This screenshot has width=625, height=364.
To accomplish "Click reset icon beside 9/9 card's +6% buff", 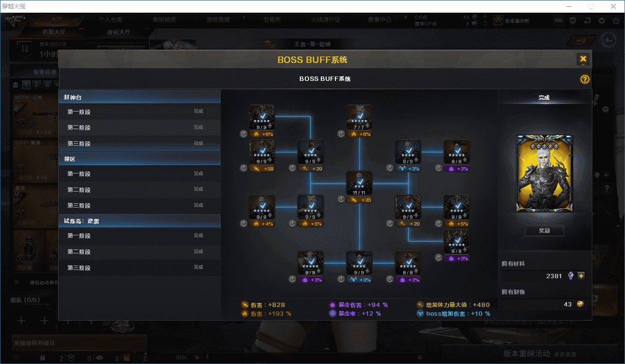I will [244, 134].
